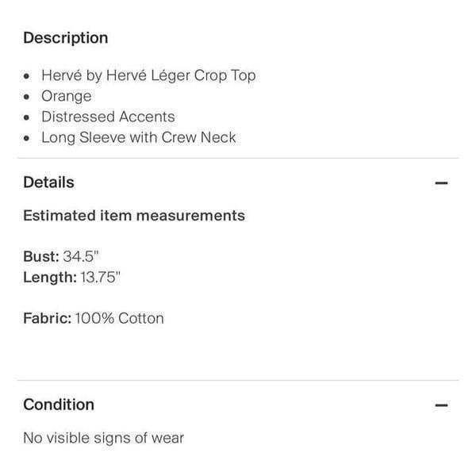Click the Details section heading
This screenshot has height=476, width=476.
pyautogui.click(x=49, y=182)
